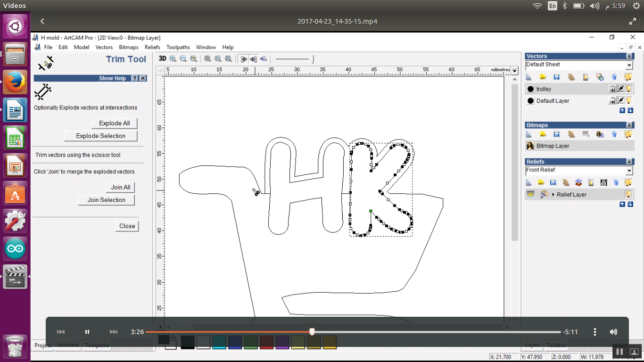This screenshot has height=362, width=644.
Task: Click the contrast slider handle in toolbar
Action: pyautogui.click(x=313, y=59)
